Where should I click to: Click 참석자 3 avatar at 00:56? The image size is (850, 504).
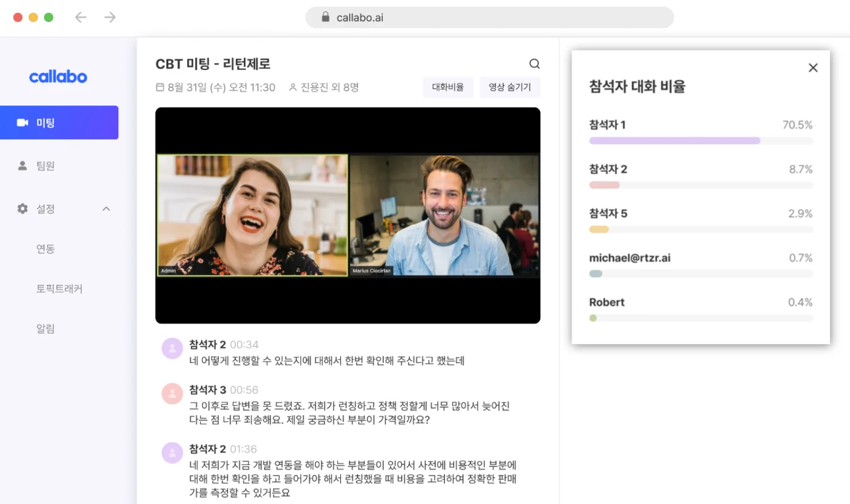(172, 393)
